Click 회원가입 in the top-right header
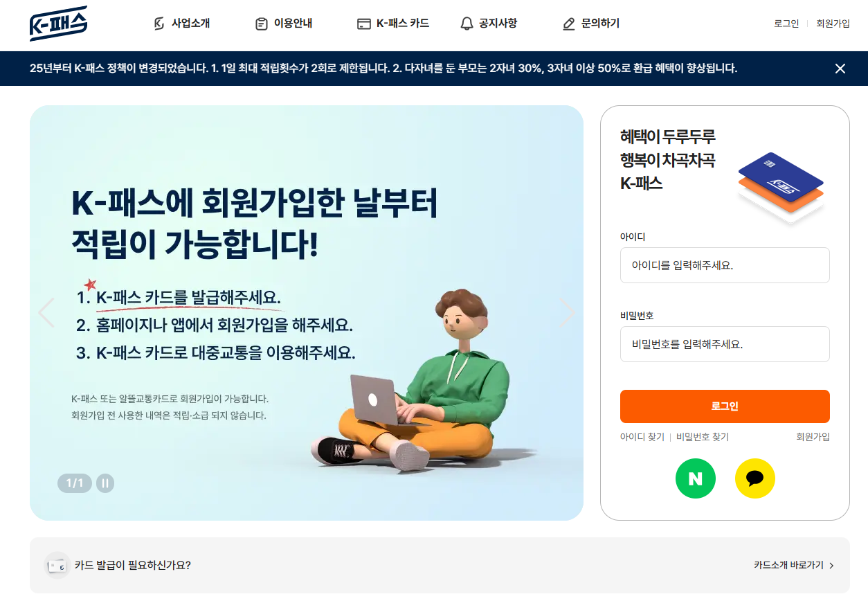The width and height of the screenshot is (868, 601). tap(833, 24)
